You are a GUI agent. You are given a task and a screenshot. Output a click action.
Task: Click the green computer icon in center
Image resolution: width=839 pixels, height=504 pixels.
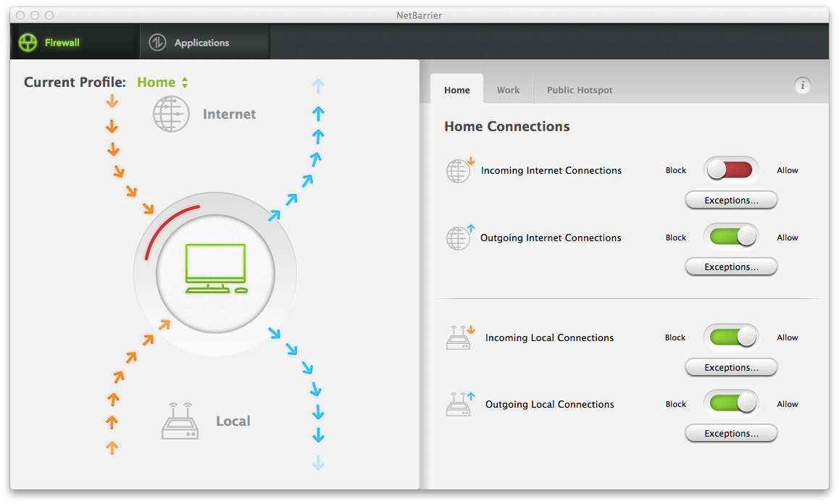click(216, 269)
